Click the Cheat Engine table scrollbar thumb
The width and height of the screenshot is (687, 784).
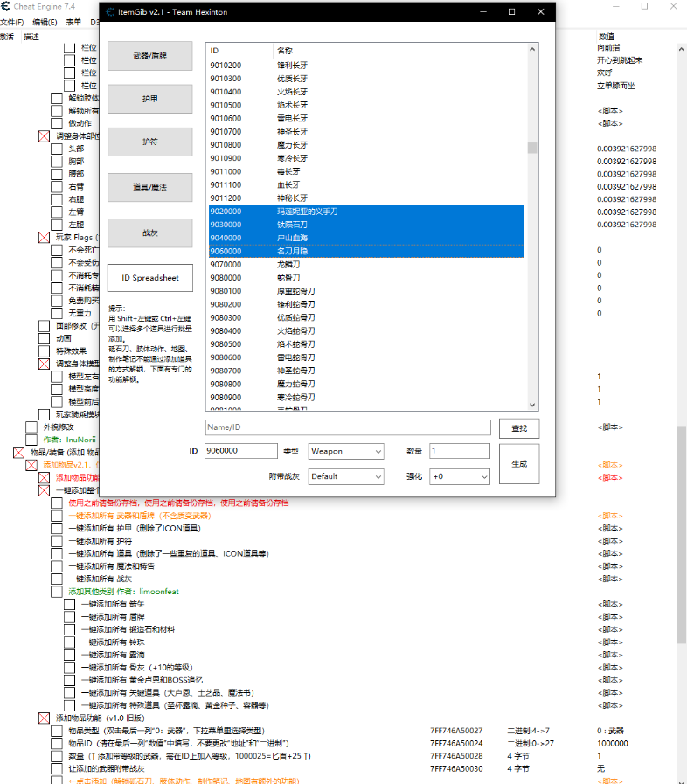(681, 534)
